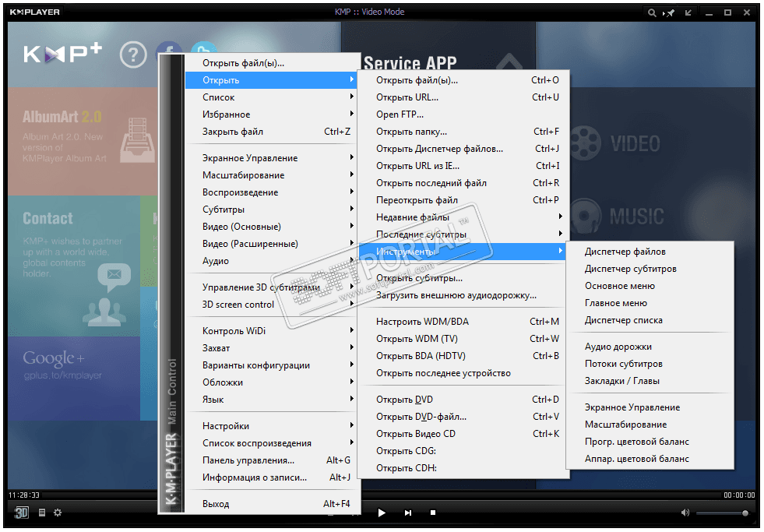Open the playlist editor icon
The width and height of the screenshot is (764, 532).
[x=42, y=513]
